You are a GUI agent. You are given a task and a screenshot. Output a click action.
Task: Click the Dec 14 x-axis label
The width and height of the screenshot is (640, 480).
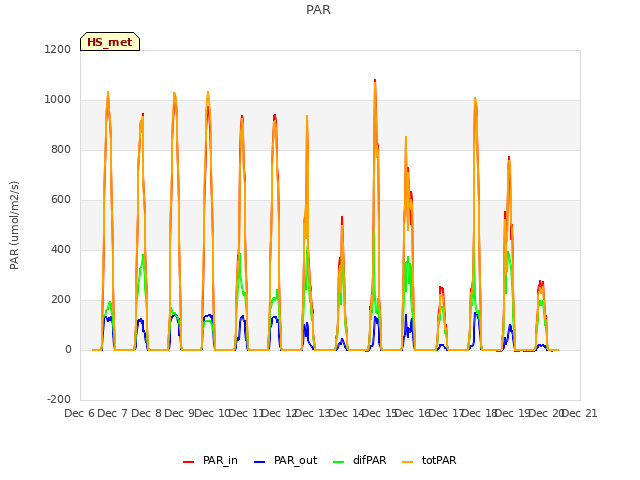pyautogui.click(x=346, y=413)
